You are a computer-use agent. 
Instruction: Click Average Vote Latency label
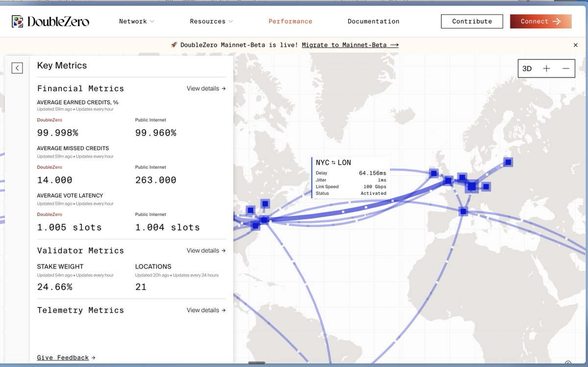pyautogui.click(x=70, y=196)
